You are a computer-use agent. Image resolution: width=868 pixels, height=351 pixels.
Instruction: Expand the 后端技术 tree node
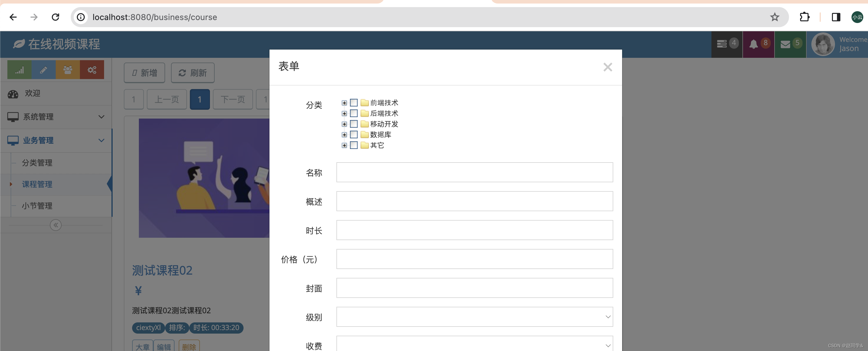coord(344,113)
